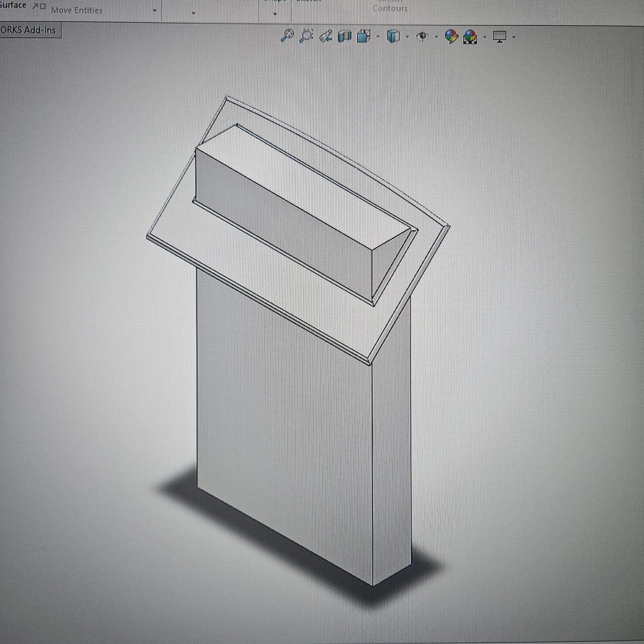This screenshot has height=644, width=644.
Task: Click the Display Style cube icon
Action: [393, 36]
